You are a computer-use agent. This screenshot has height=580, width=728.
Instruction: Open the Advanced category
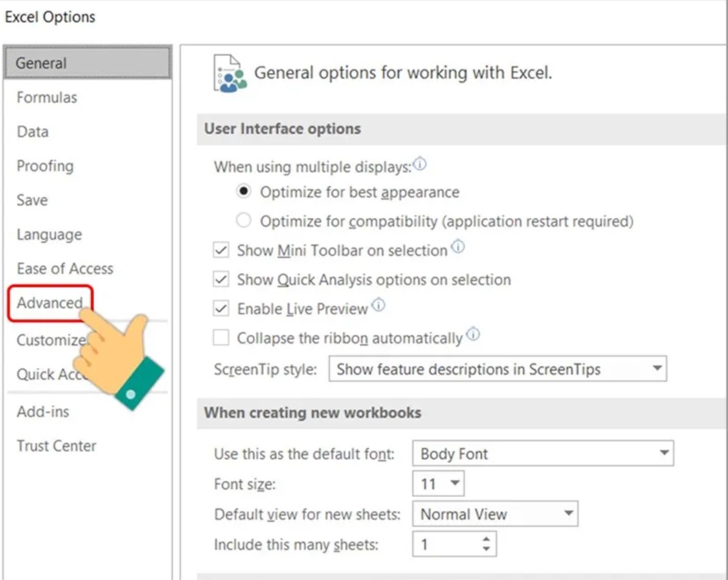click(50, 303)
